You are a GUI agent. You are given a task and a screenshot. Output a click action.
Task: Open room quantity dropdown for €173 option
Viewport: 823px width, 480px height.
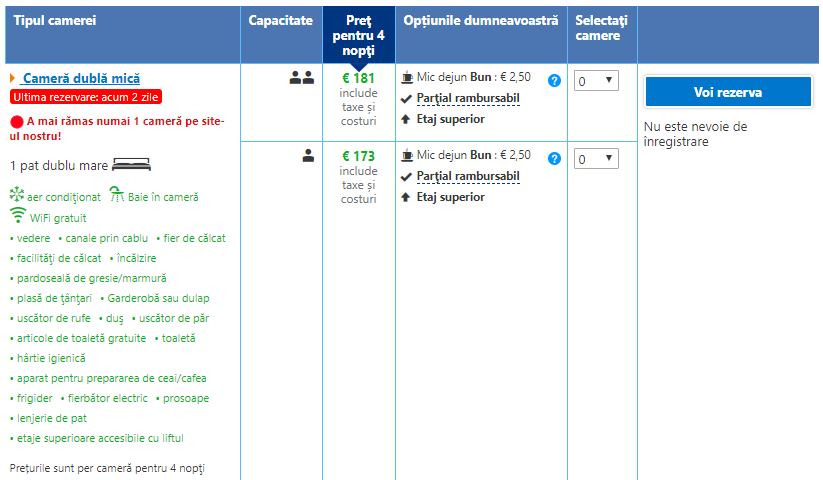click(596, 159)
